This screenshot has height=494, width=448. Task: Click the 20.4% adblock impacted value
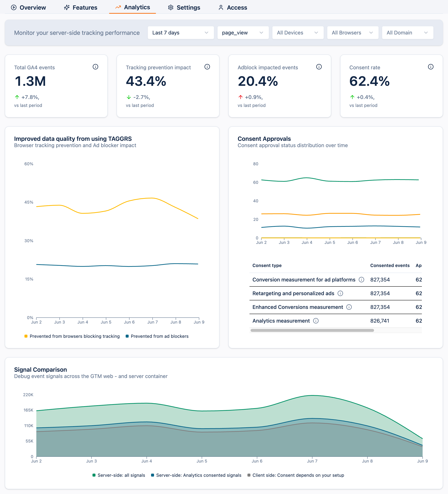tap(258, 81)
